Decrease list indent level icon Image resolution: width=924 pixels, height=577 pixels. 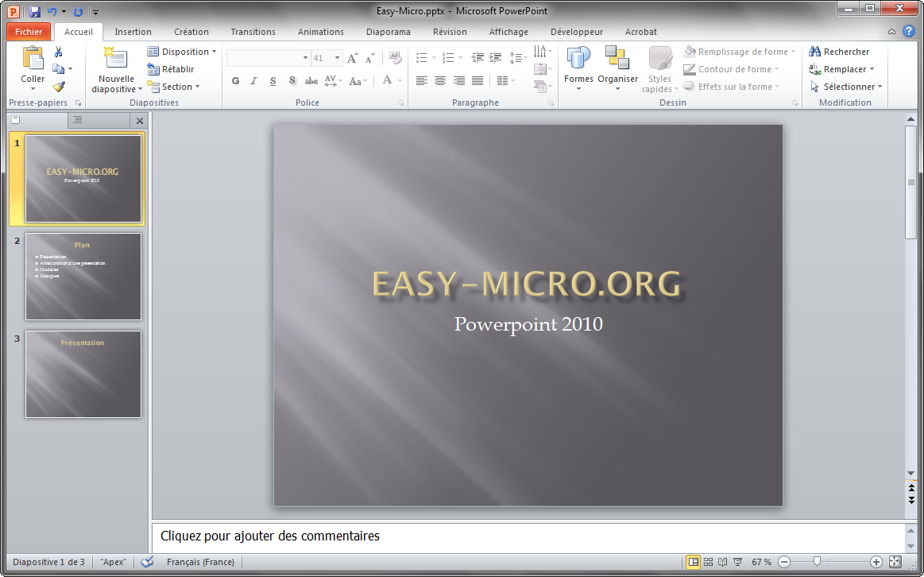point(478,58)
